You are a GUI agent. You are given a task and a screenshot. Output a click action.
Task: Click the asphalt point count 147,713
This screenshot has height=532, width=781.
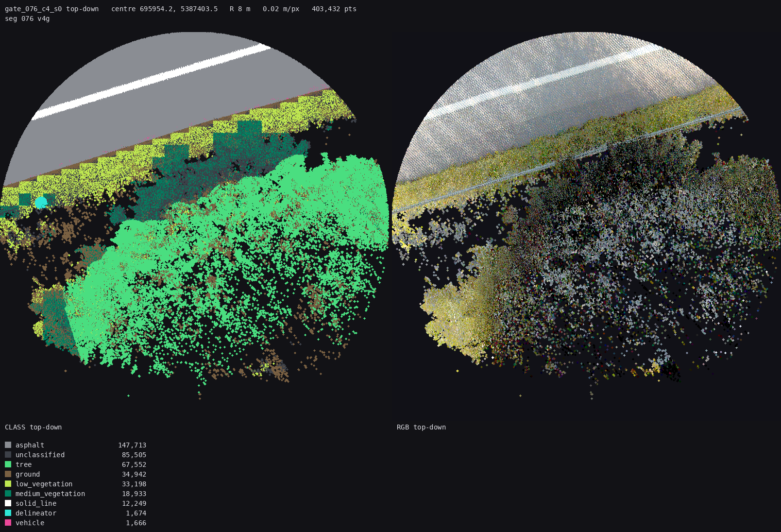click(132, 445)
